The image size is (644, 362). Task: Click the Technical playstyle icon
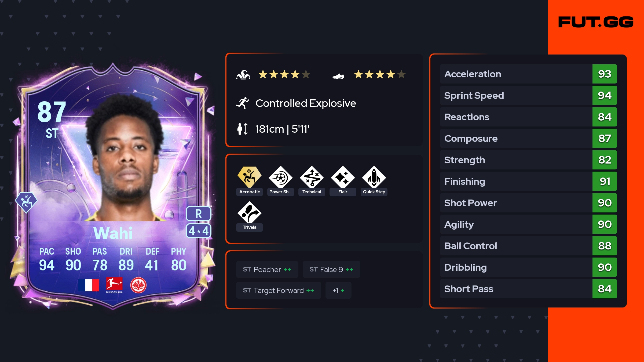312,177
